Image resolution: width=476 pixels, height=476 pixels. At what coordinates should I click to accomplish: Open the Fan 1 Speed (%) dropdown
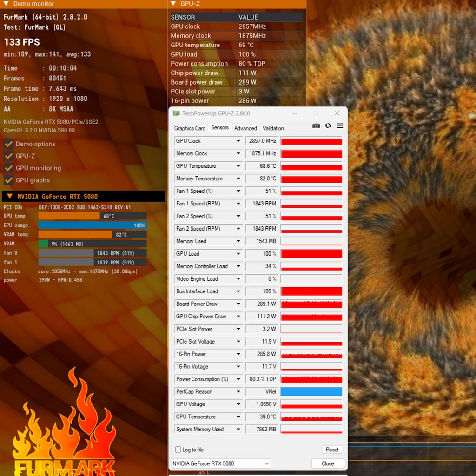pos(238,191)
